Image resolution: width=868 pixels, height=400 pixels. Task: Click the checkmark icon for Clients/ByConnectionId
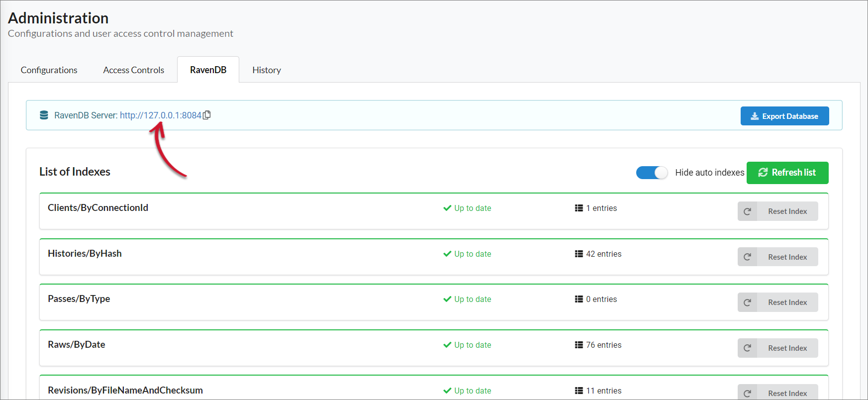coord(447,208)
